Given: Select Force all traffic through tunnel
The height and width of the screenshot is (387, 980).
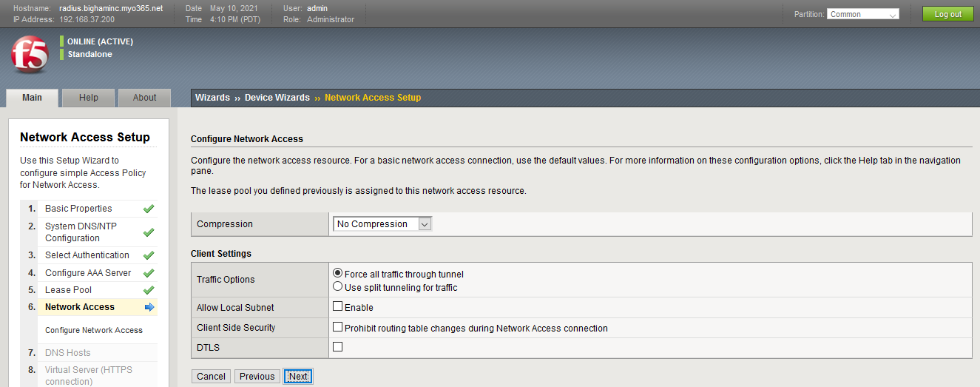Looking at the screenshot, I should 338,273.
